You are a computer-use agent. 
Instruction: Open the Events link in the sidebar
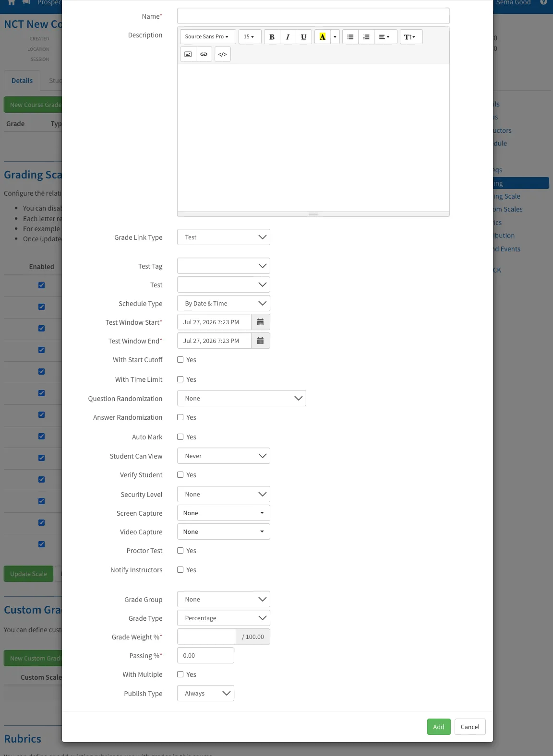click(507, 249)
